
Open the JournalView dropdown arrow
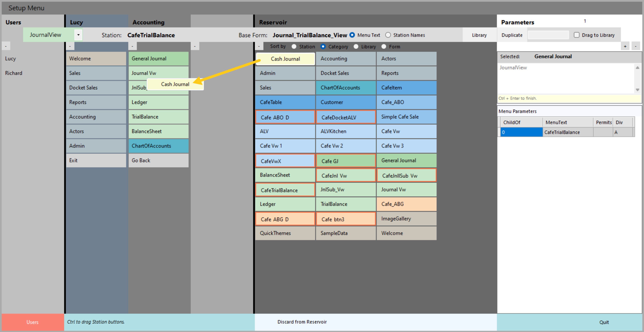78,35
